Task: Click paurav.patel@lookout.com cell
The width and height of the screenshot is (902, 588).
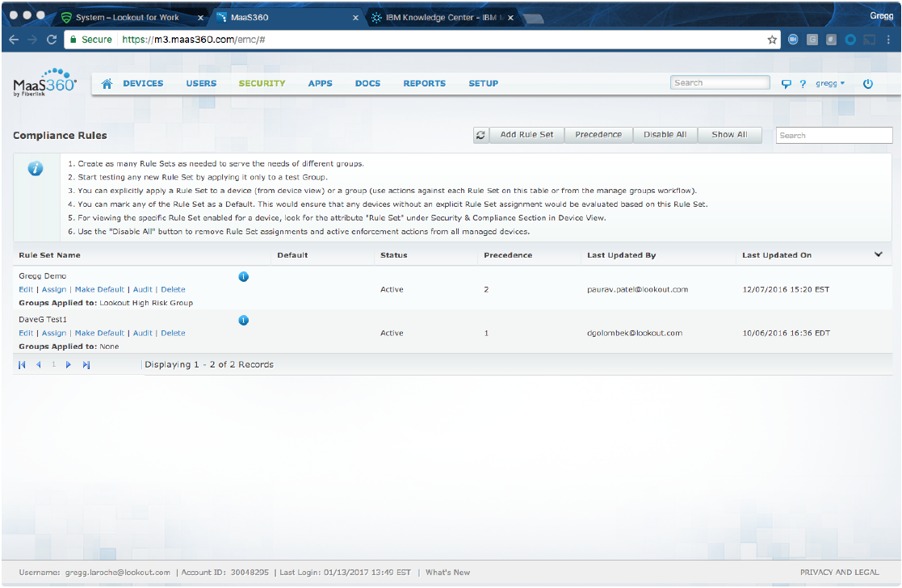Action: (637, 289)
